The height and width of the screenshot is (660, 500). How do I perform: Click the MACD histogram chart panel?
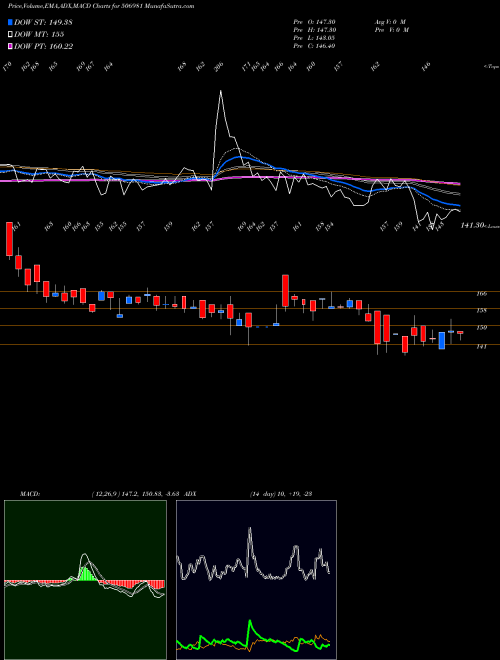click(x=85, y=580)
